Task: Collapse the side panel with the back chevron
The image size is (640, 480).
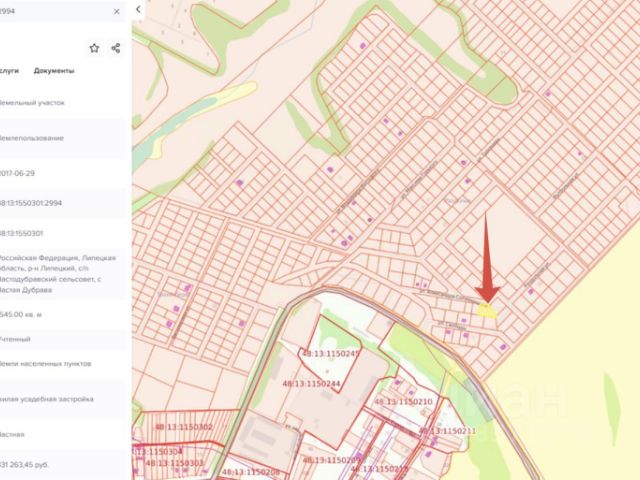Action: coord(138,9)
